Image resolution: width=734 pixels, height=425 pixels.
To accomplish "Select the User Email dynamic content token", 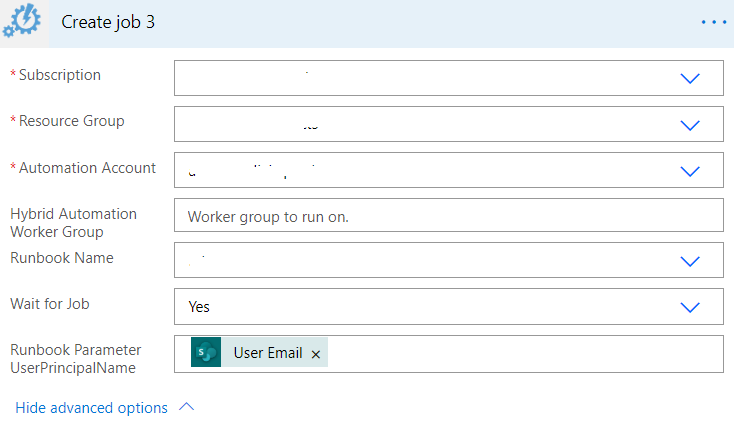I will click(267, 353).
